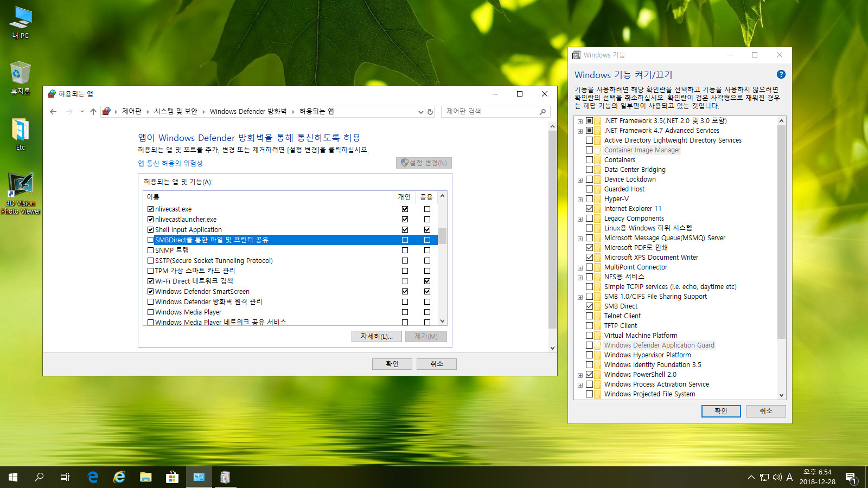Open the 내 PC desktop icon
Image resolution: width=868 pixels, height=488 pixels.
pos(21,22)
